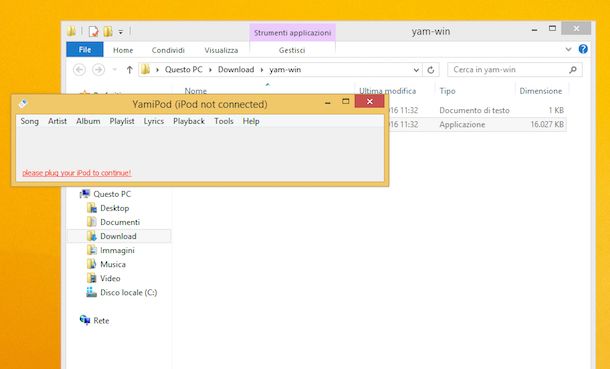Expand the ribbon with the chevron

click(568, 49)
